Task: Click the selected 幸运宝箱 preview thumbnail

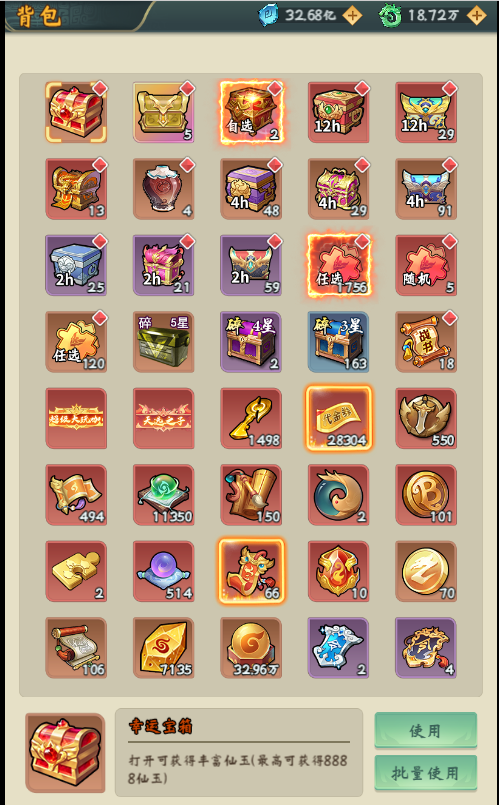Action: tap(65, 753)
